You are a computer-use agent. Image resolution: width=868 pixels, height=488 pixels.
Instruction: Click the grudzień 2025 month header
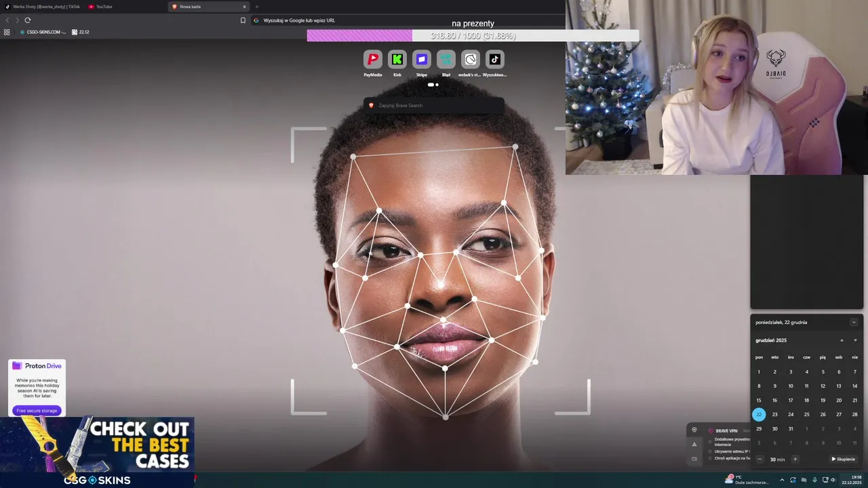tap(771, 340)
